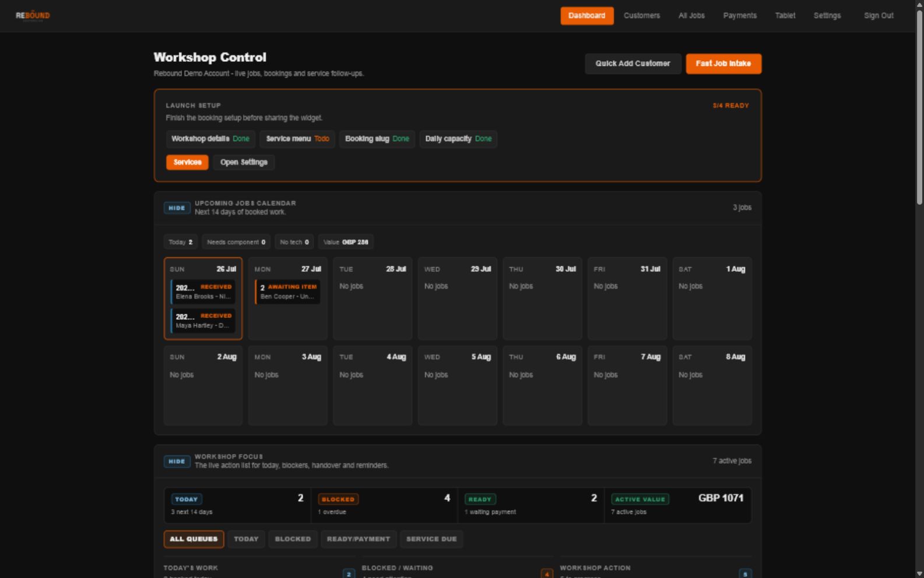
Task: Click Workshop details Done chip
Action: point(210,139)
